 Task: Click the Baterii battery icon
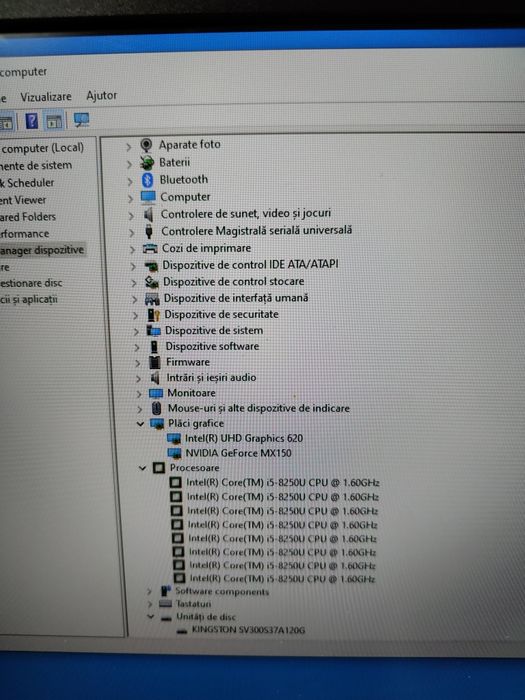pos(147,162)
